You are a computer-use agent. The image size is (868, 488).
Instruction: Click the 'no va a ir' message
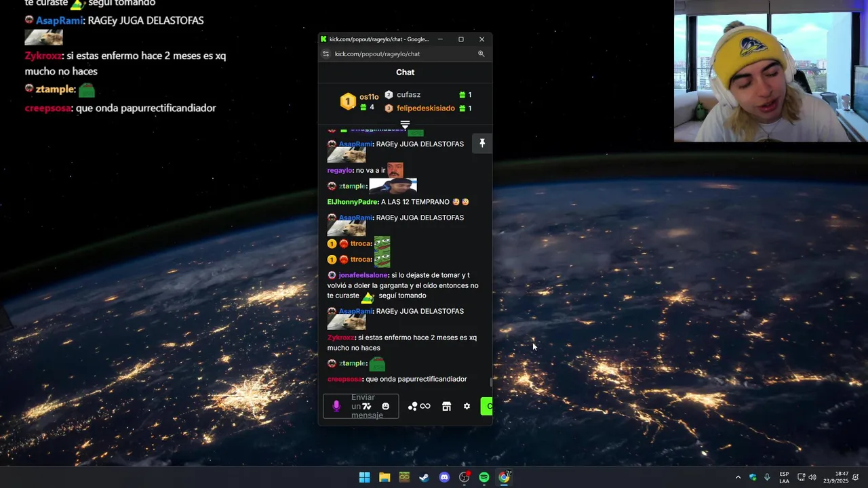(370, 170)
